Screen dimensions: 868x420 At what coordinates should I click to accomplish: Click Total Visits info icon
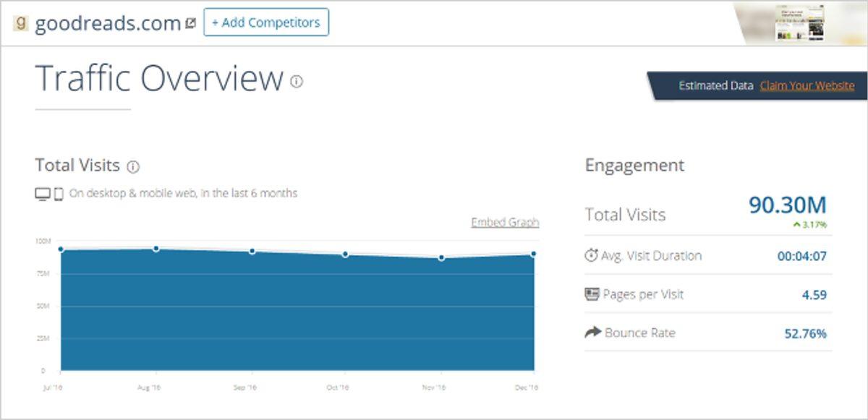click(133, 166)
